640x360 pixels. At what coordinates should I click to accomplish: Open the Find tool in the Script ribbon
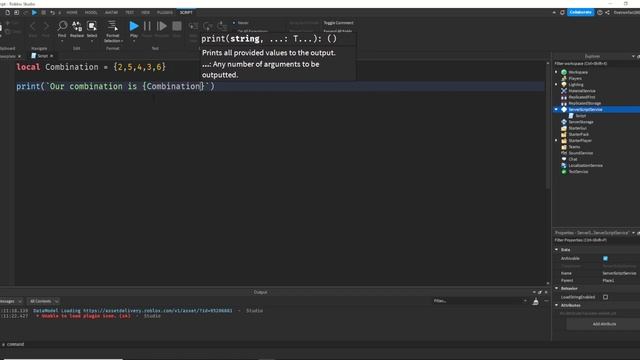(x=62, y=29)
